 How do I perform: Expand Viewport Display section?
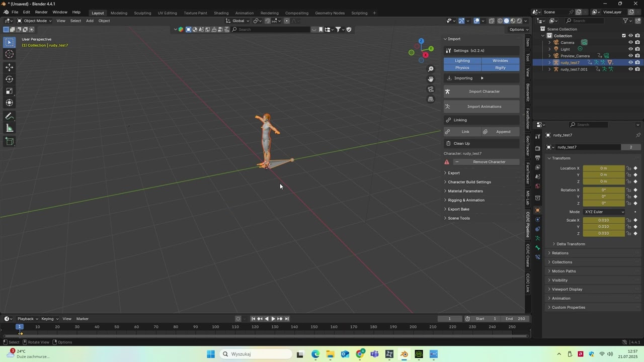(567, 289)
